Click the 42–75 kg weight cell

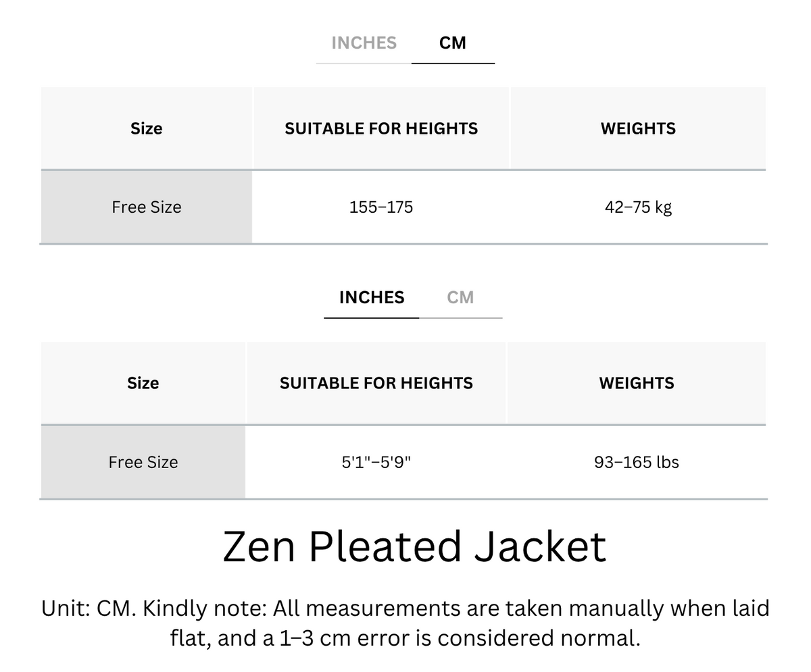coord(638,207)
